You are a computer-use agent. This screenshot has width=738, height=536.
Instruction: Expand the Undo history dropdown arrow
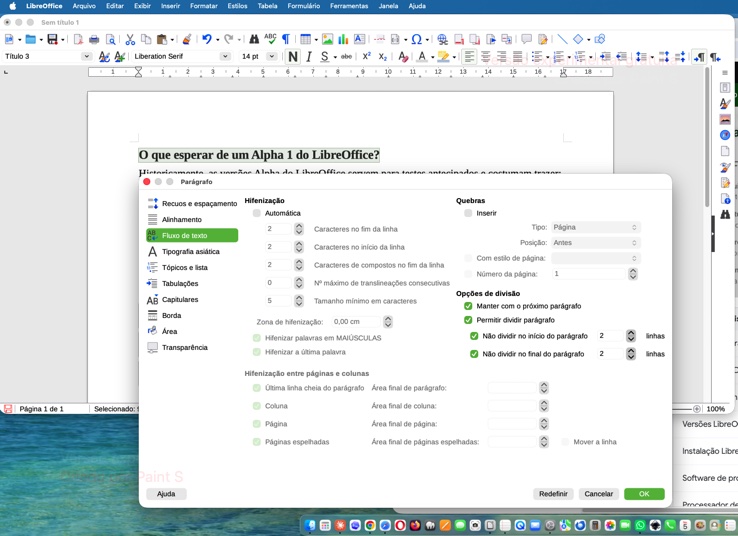(217, 40)
